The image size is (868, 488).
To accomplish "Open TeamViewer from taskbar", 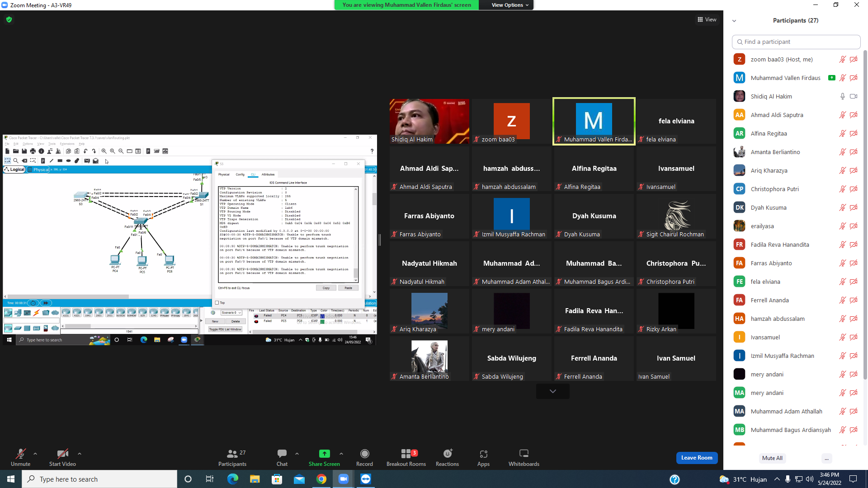I will tap(366, 479).
